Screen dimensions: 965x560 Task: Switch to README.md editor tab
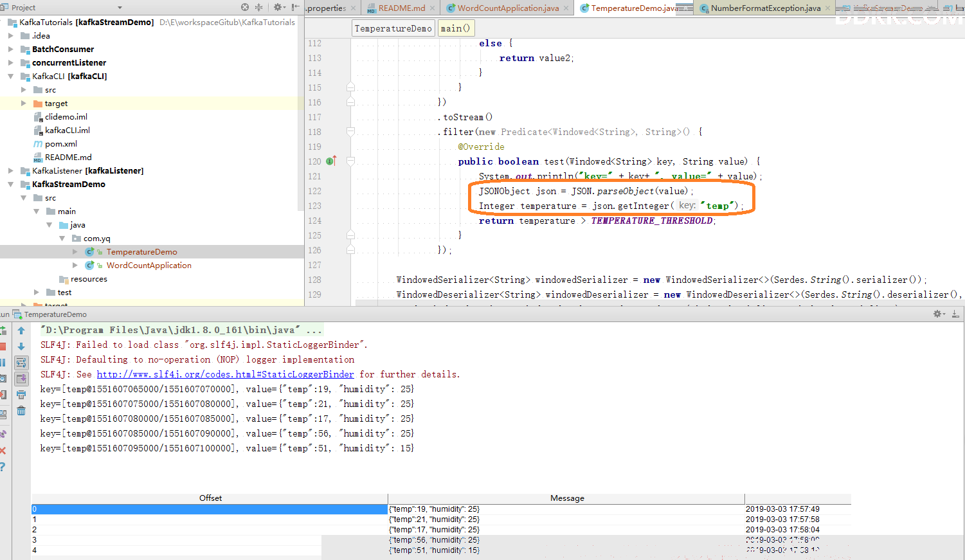pos(401,8)
